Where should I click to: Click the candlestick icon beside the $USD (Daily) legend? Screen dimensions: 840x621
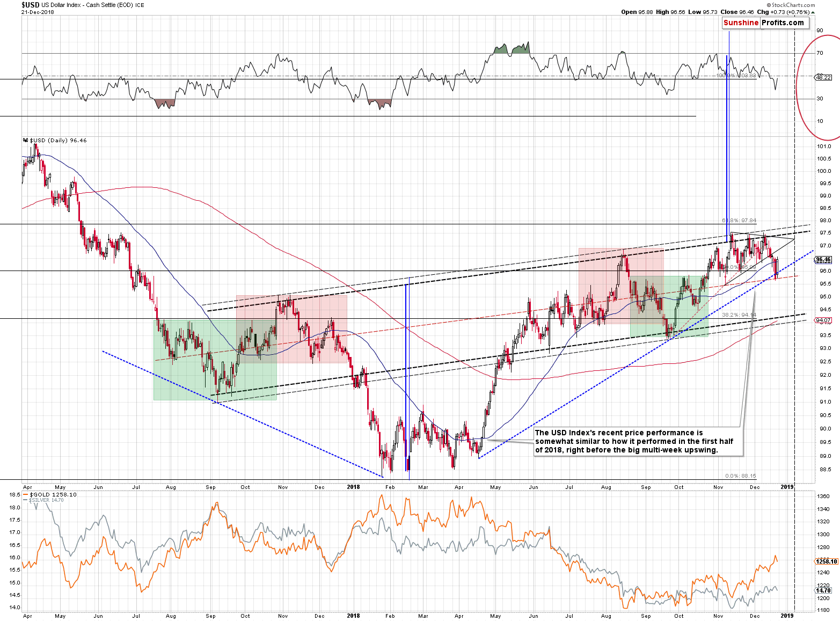click(25, 141)
